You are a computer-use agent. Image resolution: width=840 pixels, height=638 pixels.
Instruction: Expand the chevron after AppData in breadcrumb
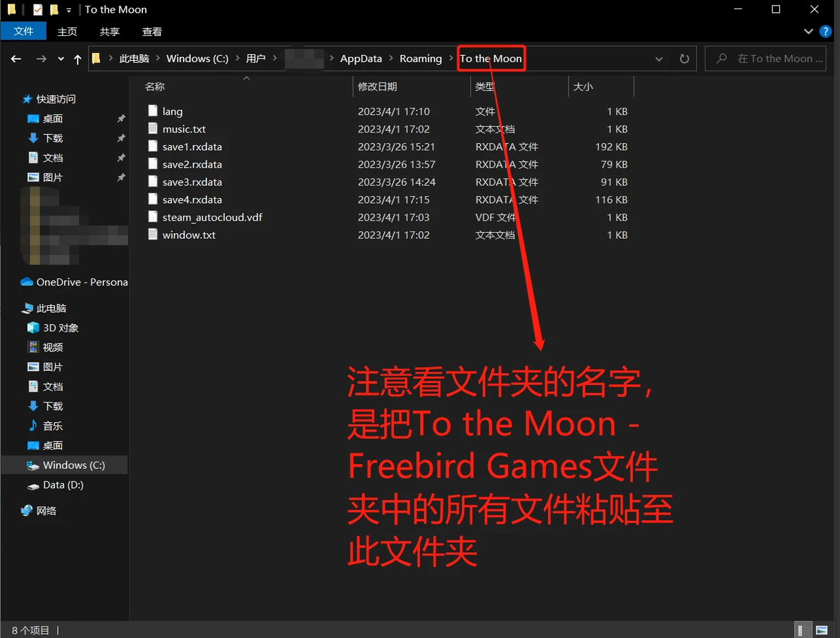391,58
